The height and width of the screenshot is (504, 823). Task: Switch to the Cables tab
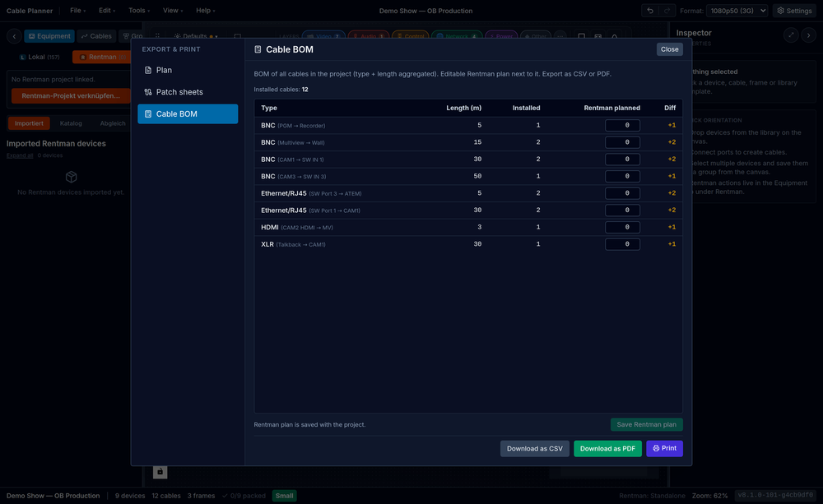pyautogui.click(x=96, y=36)
